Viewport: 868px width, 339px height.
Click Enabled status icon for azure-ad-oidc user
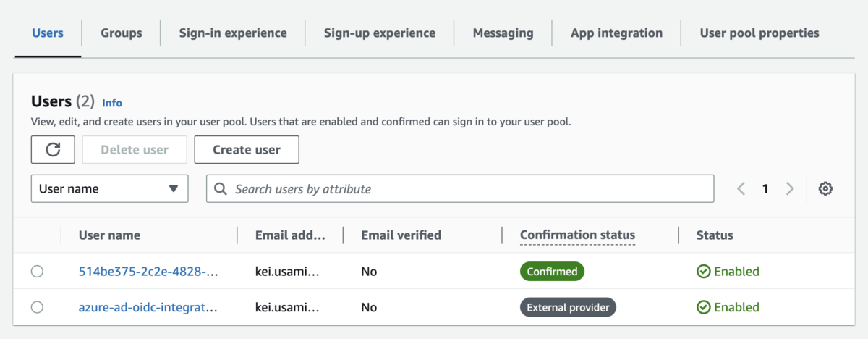tap(703, 307)
